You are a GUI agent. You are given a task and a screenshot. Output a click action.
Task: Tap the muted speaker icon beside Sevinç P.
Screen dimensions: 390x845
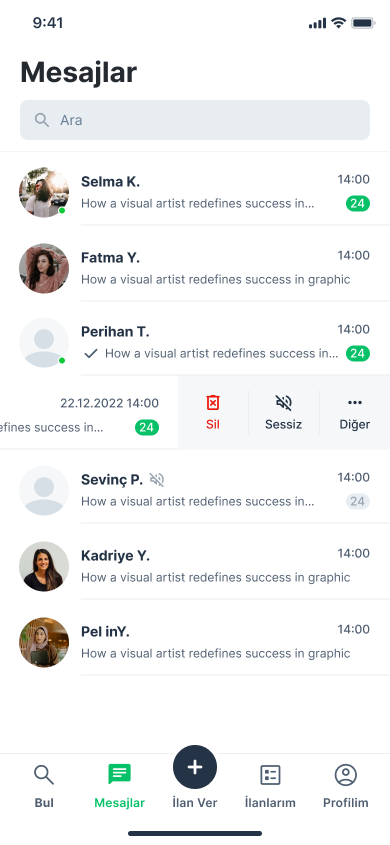(157, 479)
